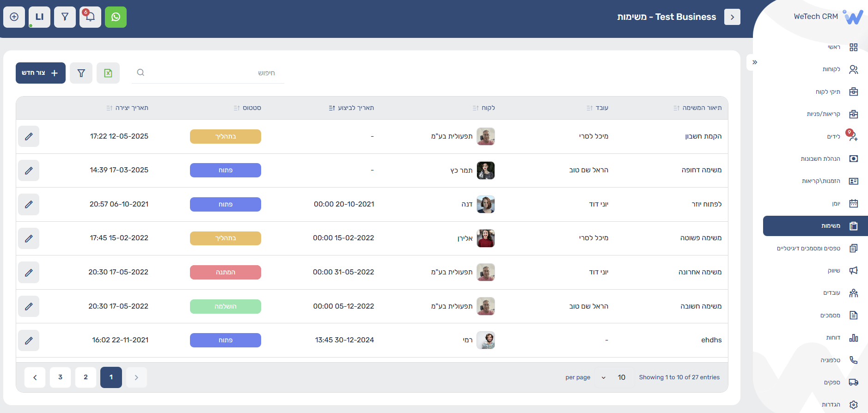Viewport: 868px width, 413px height.
Task: Open 'לקוחות' in the sidebar menu
Action: click(831, 69)
